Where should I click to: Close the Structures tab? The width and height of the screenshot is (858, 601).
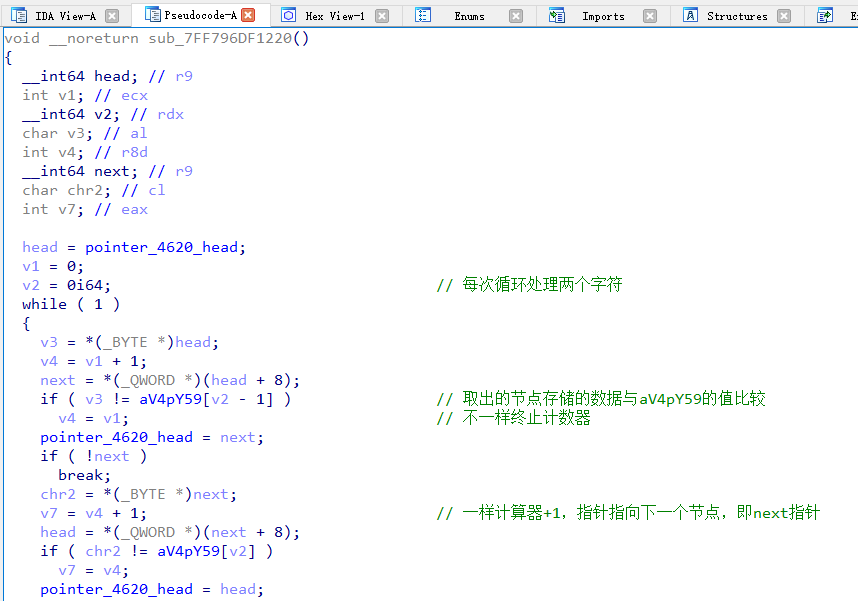pos(784,16)
